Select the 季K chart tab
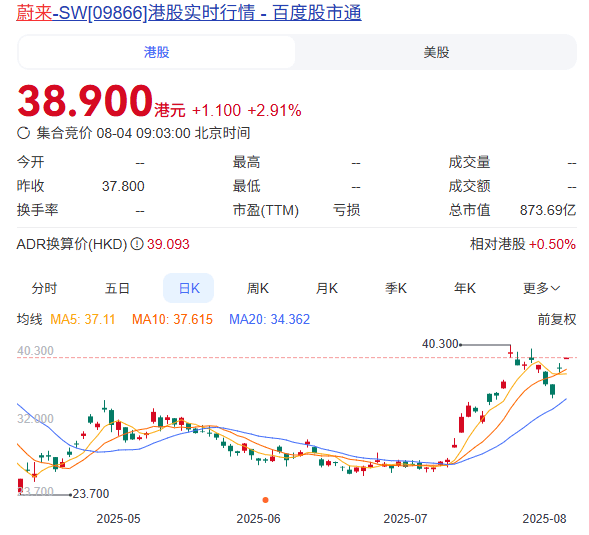Viewport: 589px width, 535px height. (x=396, y=288)
